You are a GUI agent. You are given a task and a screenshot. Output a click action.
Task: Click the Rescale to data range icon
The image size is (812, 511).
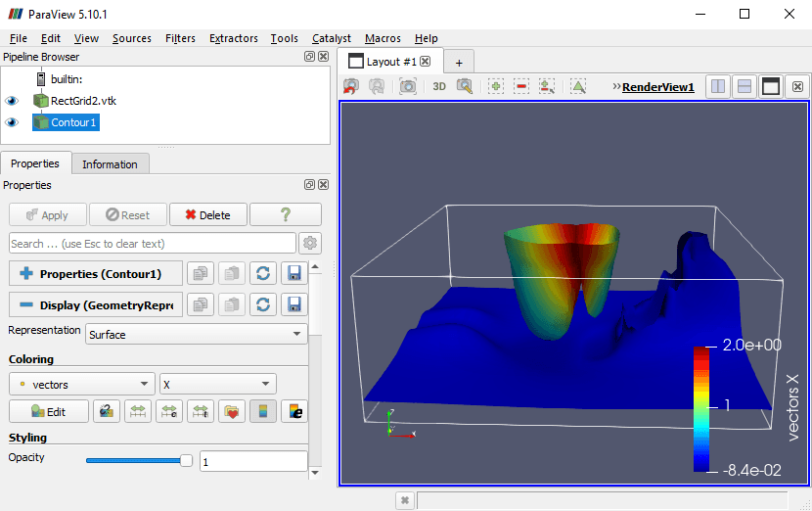pos(138,412)
